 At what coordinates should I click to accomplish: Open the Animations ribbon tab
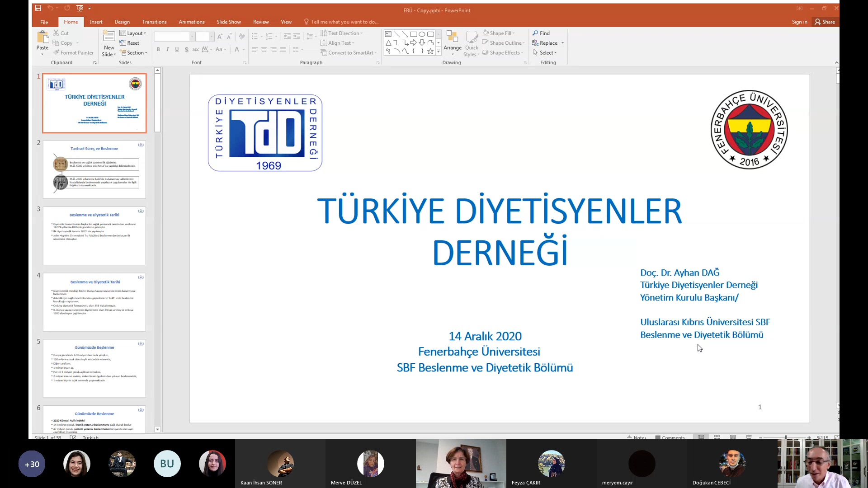click(x=192, y=22)
